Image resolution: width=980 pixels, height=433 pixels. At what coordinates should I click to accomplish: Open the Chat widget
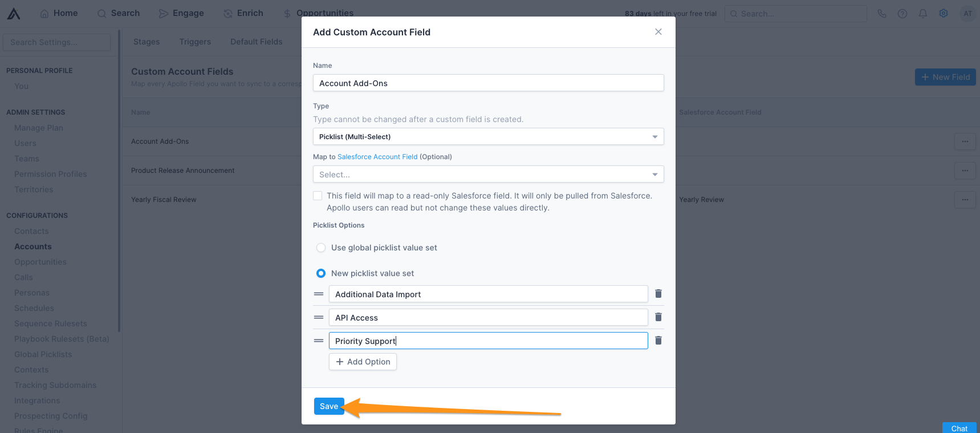(x=959, y=428)
